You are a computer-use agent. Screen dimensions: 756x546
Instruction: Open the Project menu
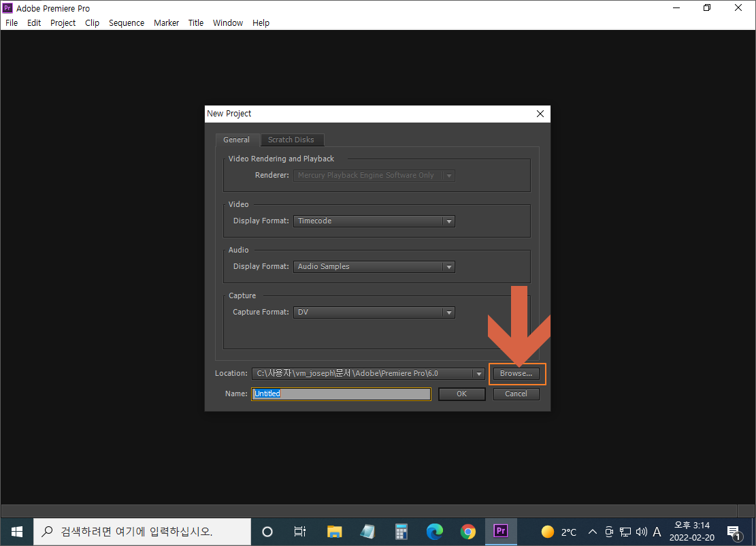coord(63,22)
